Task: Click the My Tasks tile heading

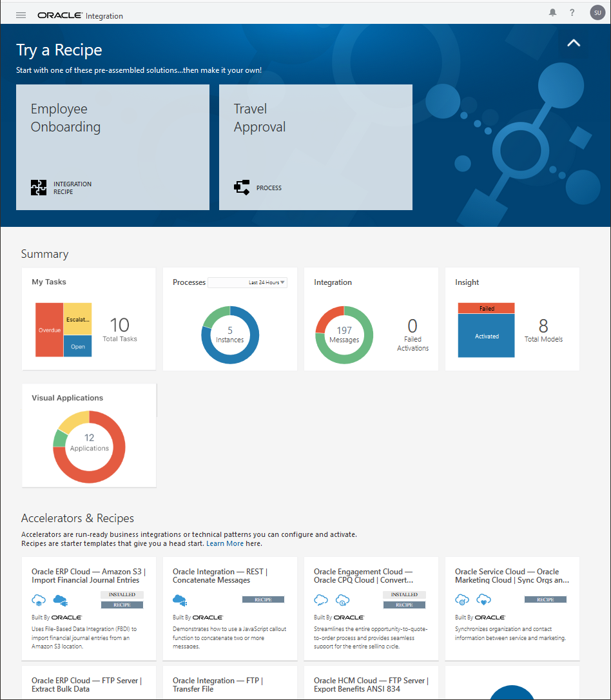Action: click(x=48, y=282)
